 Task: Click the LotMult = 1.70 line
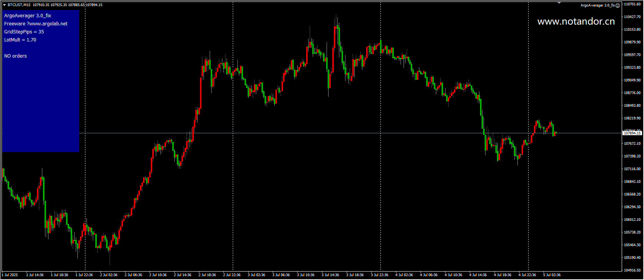20,40
